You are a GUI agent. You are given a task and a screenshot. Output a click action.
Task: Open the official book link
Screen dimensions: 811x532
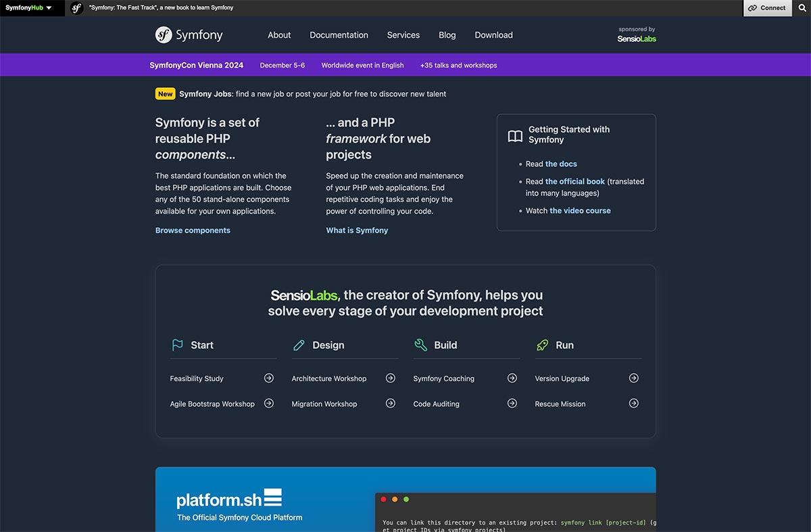point(575,182)
